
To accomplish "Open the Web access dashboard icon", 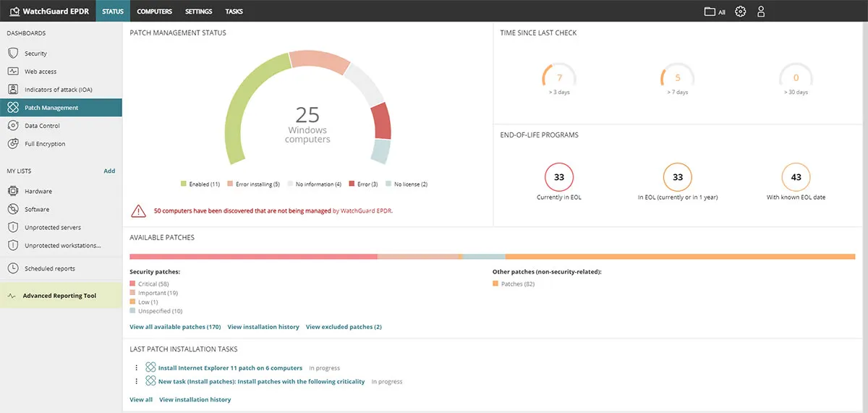I will tap(12, 72).
